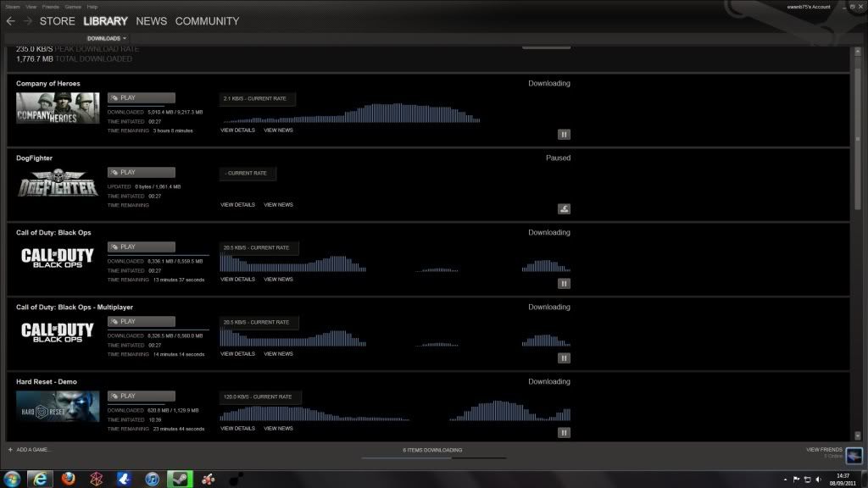Open ewanb75's Account link
Image resolution: width=868 pixels, height=488 pixels.
pyautogui.click(x=808, y=7)
